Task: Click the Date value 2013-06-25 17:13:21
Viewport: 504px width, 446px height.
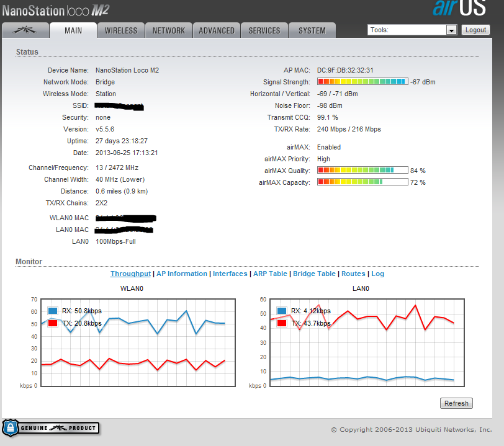Action: pyautogui.click(x=127, y=153)
